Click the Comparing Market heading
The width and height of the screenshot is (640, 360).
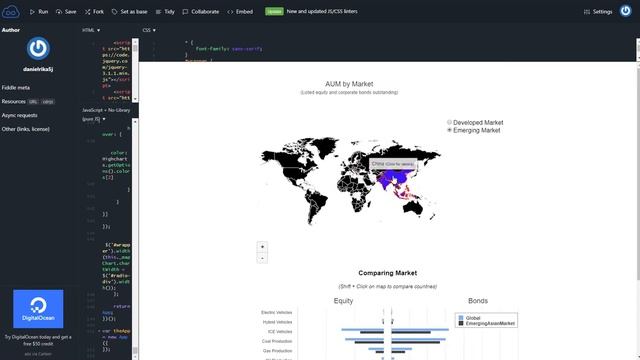[387, 273]
